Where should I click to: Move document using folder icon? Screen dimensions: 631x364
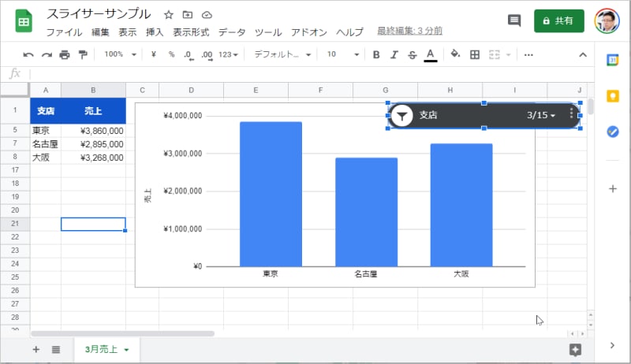pos(188,15)
